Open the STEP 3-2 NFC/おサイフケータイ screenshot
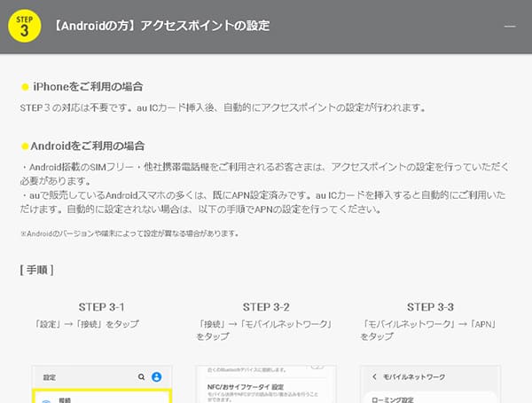 pos(266,384)
